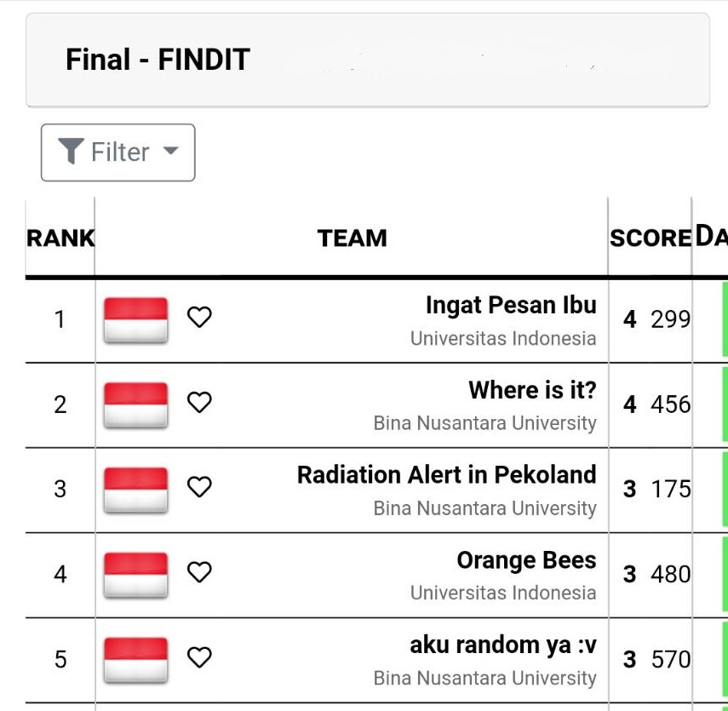Favorite Radiation Alert in Pekoland via heart
728x711 pixels.
point(199,487)
